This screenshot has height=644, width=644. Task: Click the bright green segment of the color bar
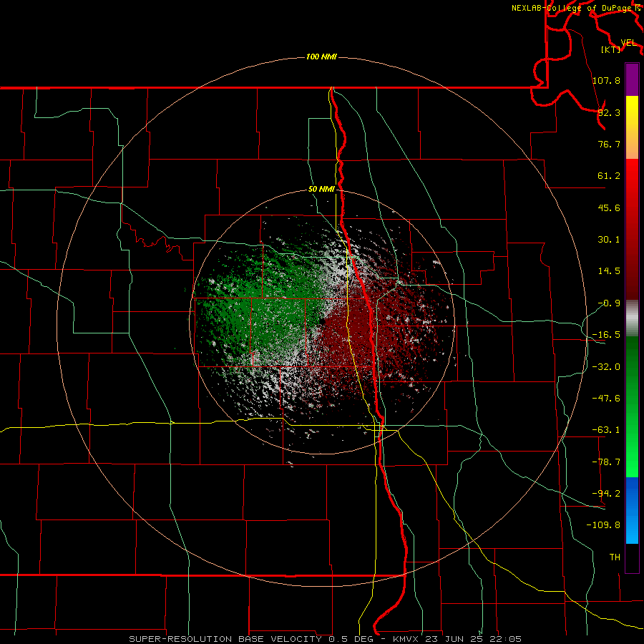[x=632, y=406]
